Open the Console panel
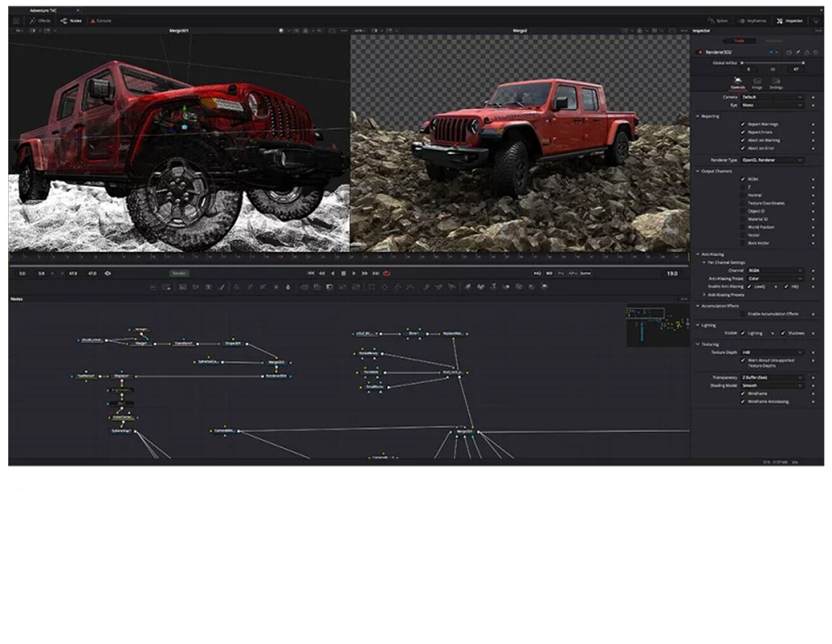832x644 pixels. pyautogui.click(x=101, y=21)
